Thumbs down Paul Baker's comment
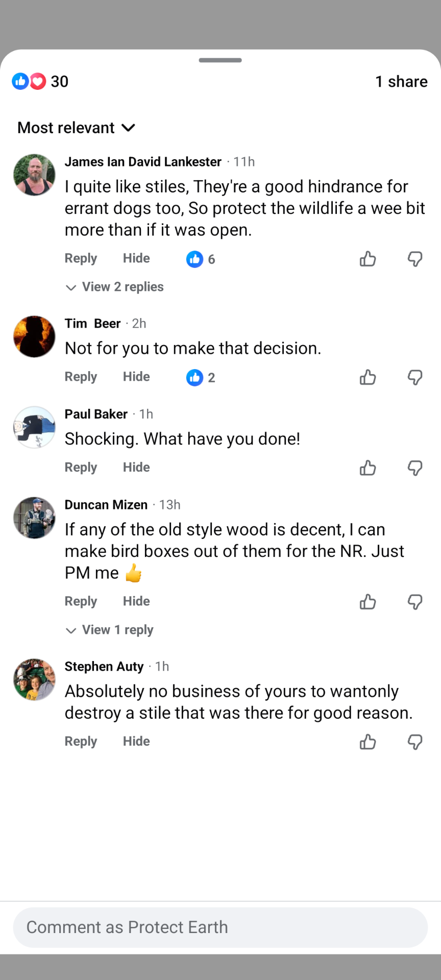 pyautogui.click(x=415, y=468)
